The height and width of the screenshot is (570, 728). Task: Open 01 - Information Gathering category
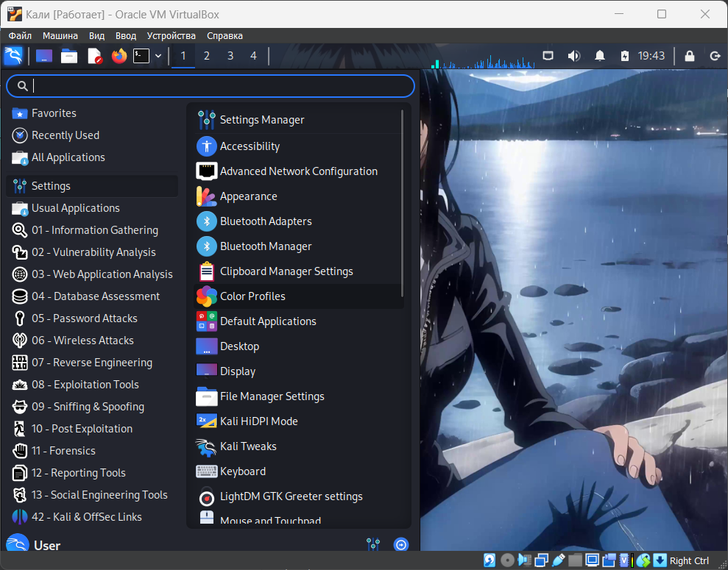(93, 230)
